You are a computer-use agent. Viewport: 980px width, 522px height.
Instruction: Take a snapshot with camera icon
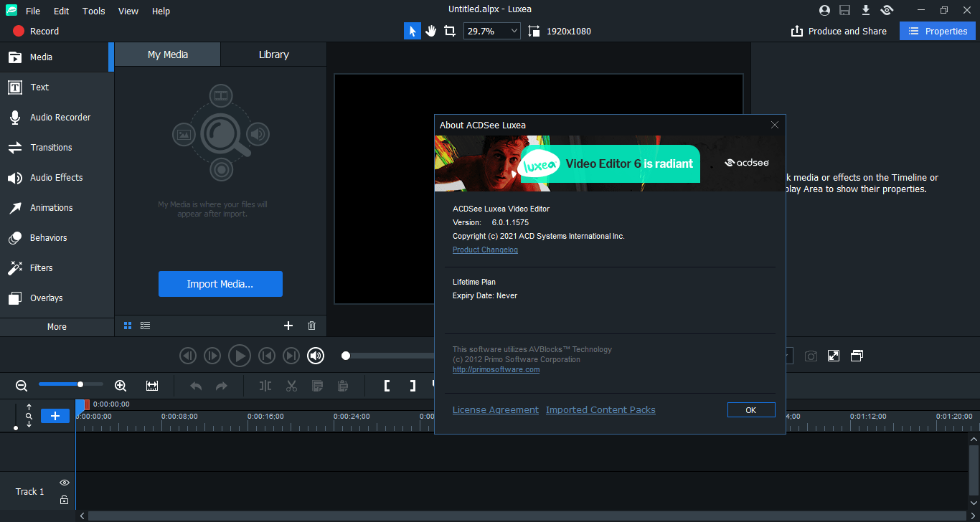(x=811, y=356)
